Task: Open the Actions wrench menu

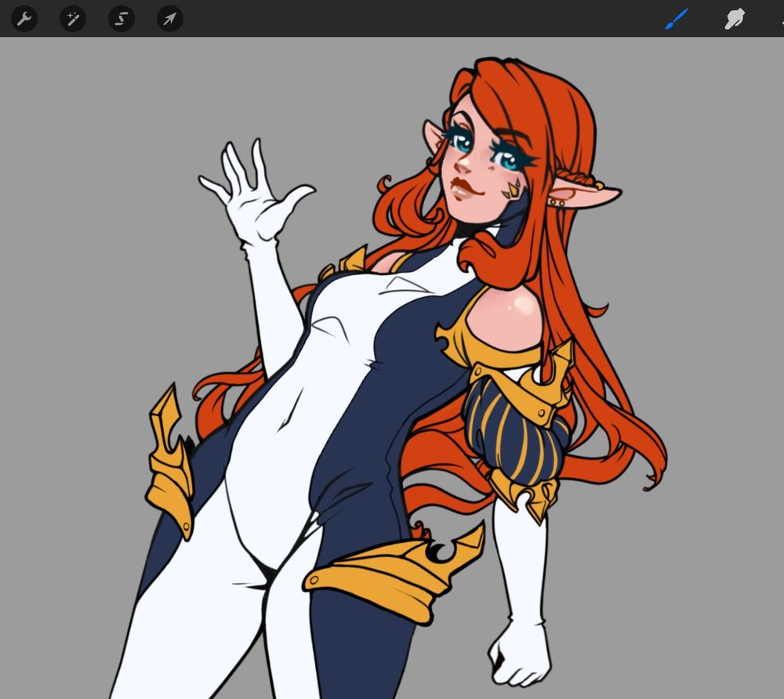Action: (24, 19)
